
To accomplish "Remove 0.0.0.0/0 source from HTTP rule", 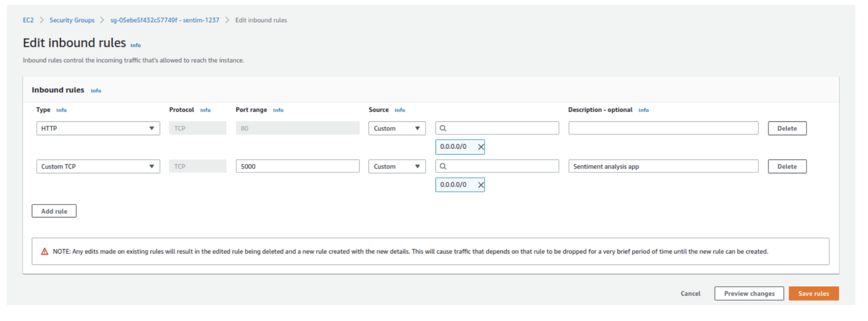I will pos(480,147).
